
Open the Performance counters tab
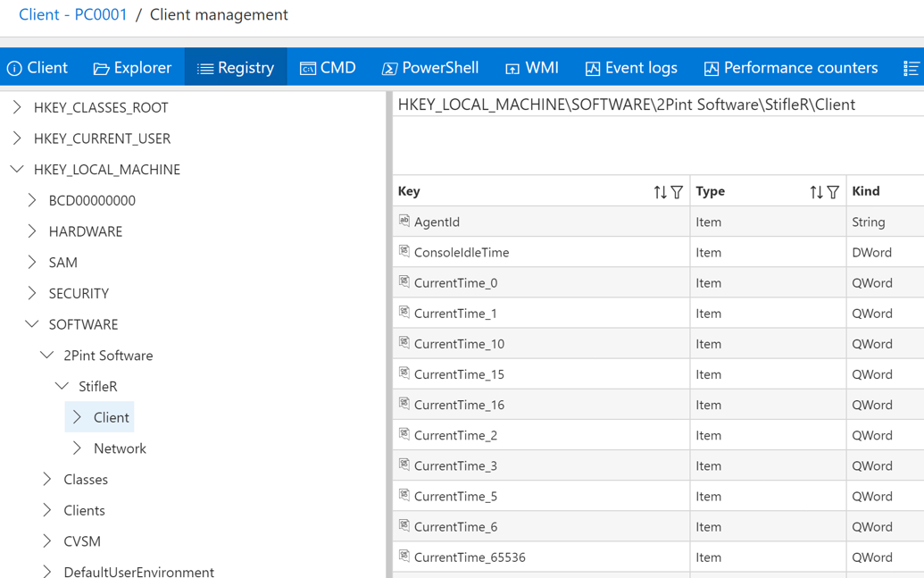[x=791, y=68]
